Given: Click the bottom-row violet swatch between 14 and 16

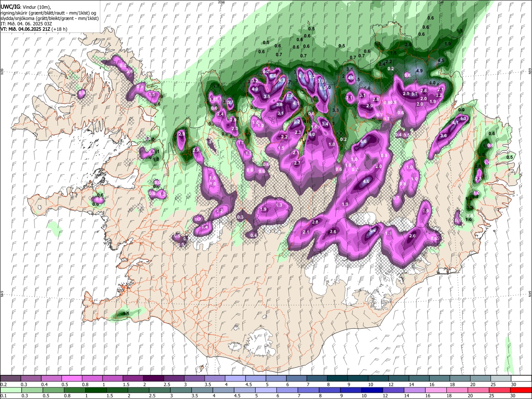Looking at the screenshot, I should [414, 390].
